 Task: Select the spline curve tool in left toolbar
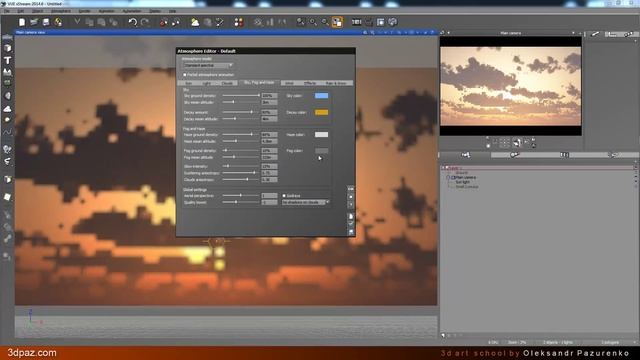pyautogui.click(x=7, y=132)
